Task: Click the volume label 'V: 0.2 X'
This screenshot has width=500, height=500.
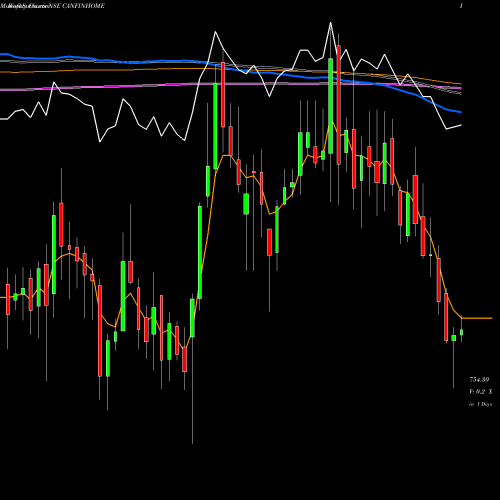Action: (x=480, y=392)
